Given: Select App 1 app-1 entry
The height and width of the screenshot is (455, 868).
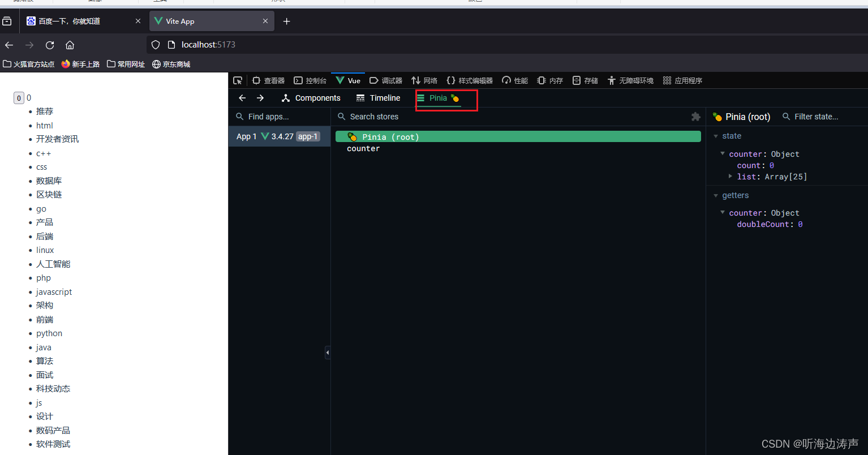Looking at the screenshot, I should [280, 136].
